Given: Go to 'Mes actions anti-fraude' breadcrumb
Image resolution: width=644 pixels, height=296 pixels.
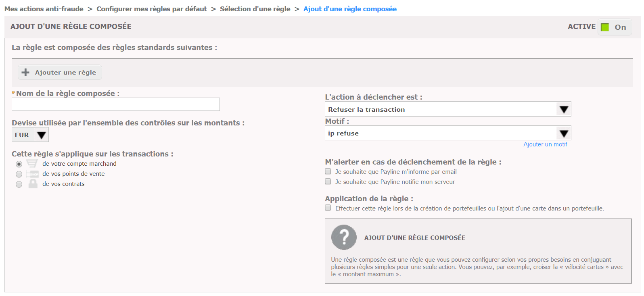Looking at the screenshot, I should point(44,9).
